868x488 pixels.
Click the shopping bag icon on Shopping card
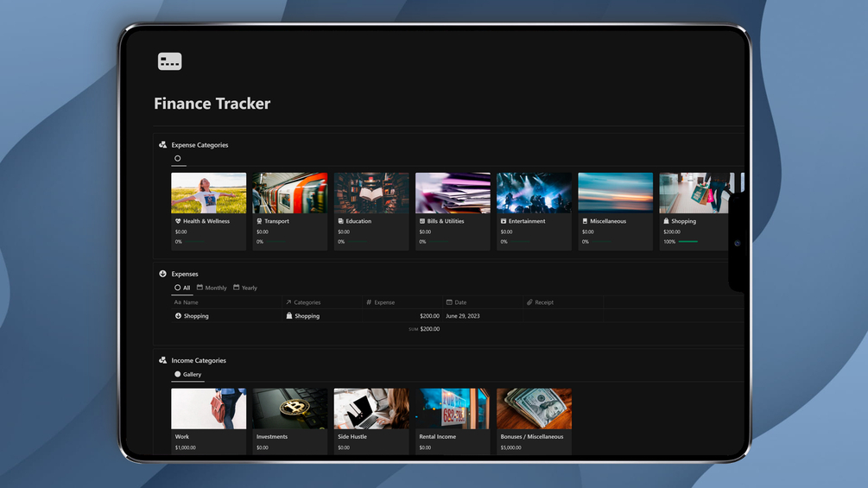666,221
